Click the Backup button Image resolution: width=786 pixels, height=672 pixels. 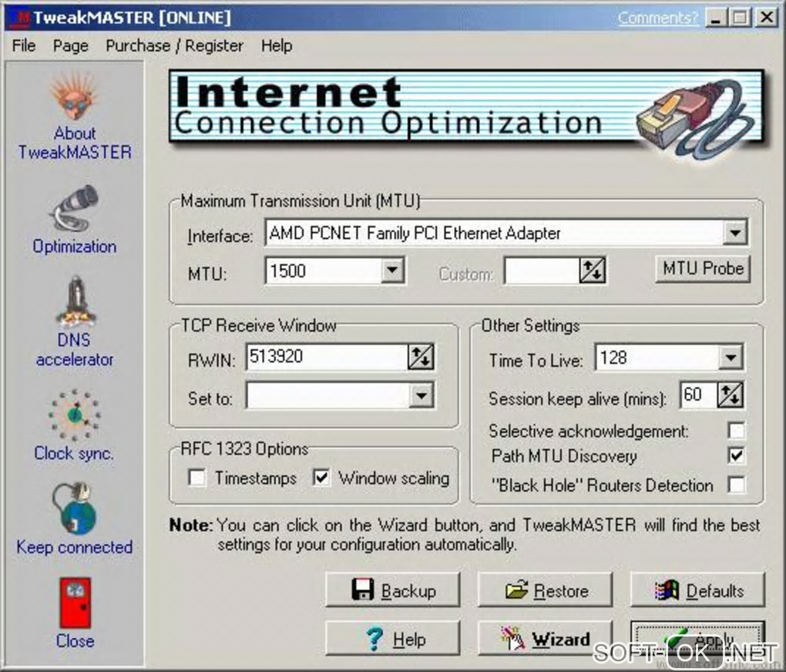[x=392, y=590]
